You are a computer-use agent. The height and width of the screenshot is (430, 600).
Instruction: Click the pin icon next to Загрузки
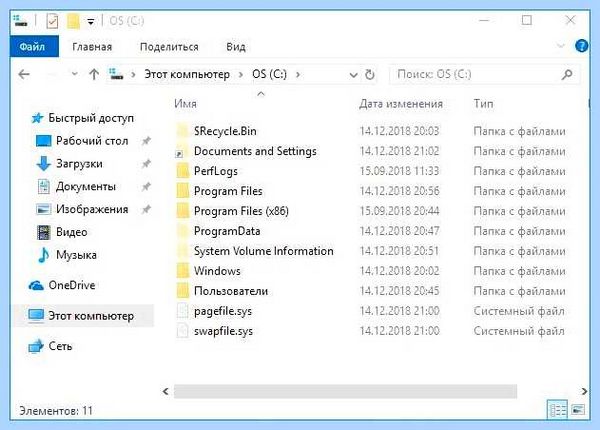(146, 164)
